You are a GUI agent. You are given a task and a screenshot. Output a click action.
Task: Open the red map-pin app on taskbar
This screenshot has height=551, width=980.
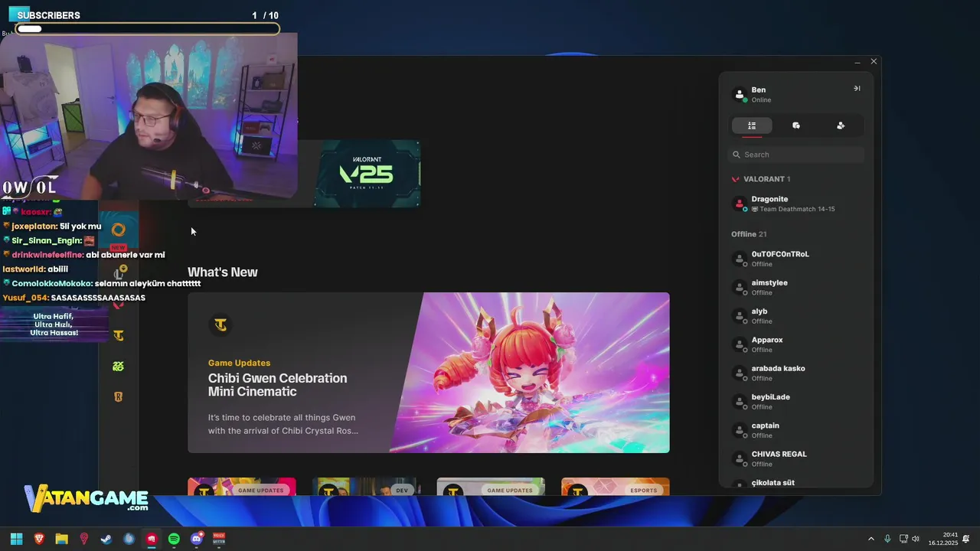84,539
